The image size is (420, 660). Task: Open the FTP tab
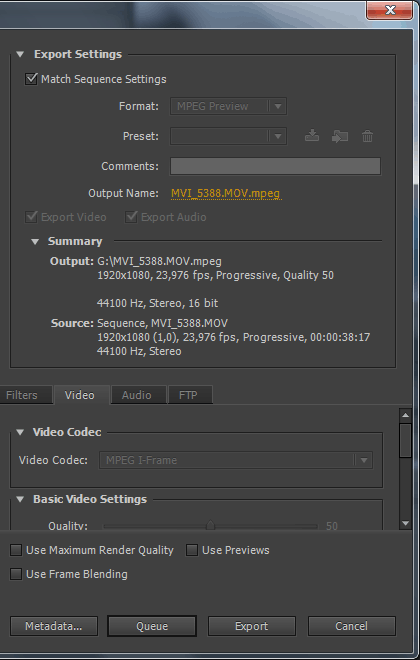(190, 395)
